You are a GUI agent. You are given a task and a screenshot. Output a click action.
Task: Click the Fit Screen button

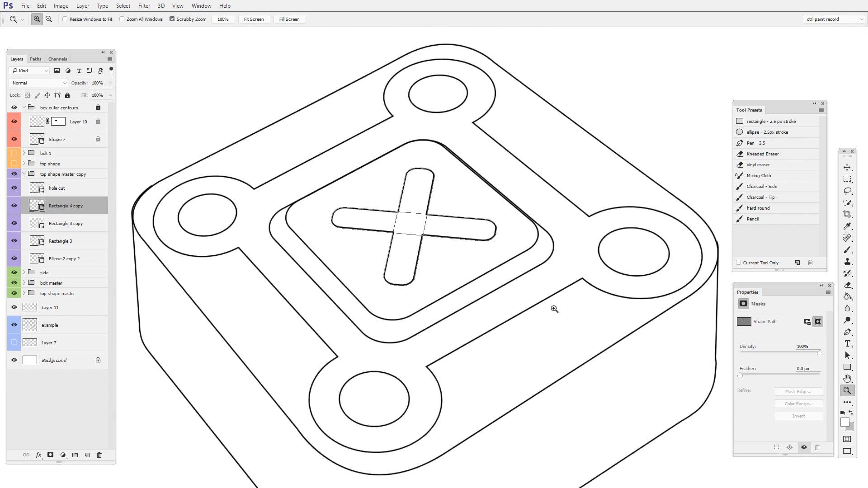[x=254, y=19]
